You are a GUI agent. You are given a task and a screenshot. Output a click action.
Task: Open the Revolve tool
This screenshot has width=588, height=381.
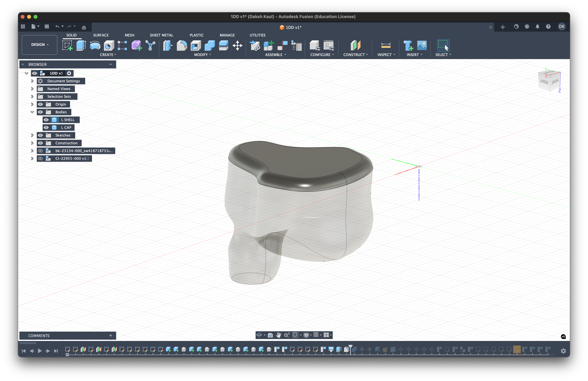click(95, 46)
